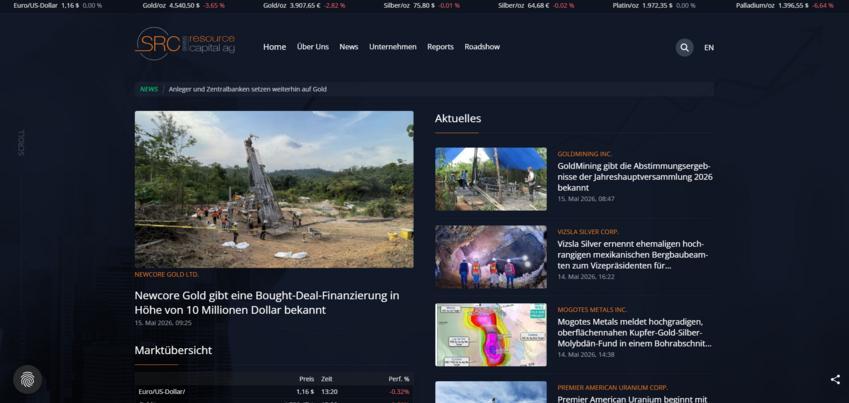Open the Vizsla Silver cave thumbnail
The width and height of the screenshot is (849, 403).
pos(491,257)
